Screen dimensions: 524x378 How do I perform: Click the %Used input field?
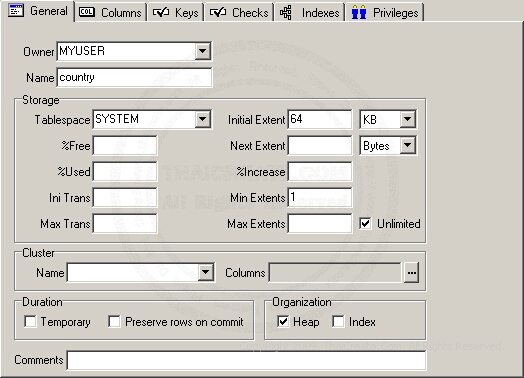point(125,171)
